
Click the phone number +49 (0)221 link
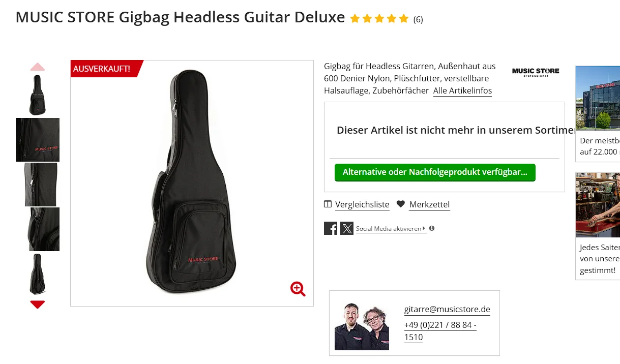[440, 331]
